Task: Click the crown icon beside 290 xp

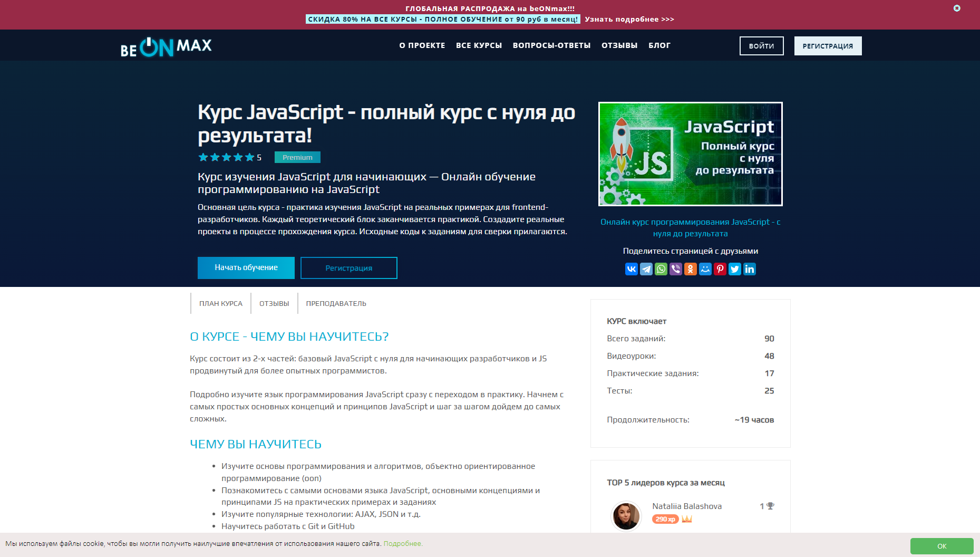Action: click(686, 519)
